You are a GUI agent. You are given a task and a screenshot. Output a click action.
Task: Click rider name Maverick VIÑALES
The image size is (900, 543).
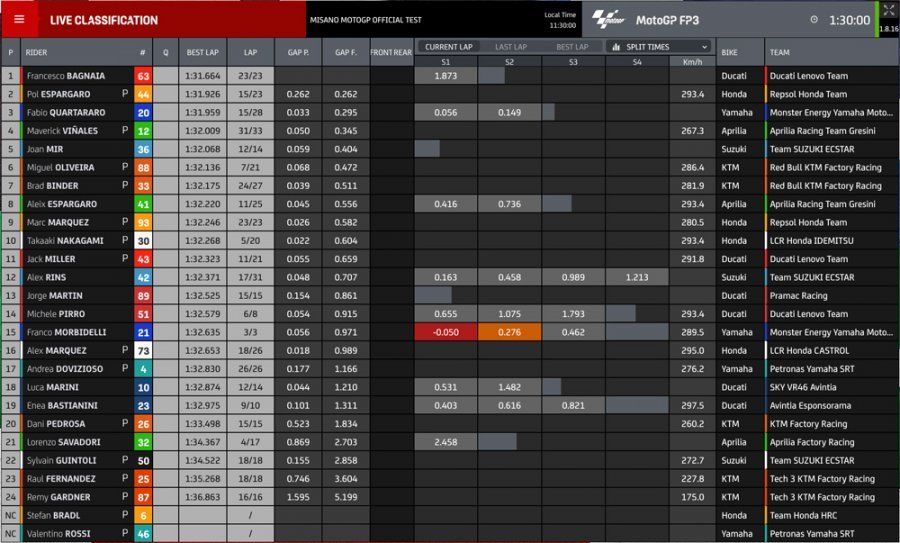coord(62,131)
